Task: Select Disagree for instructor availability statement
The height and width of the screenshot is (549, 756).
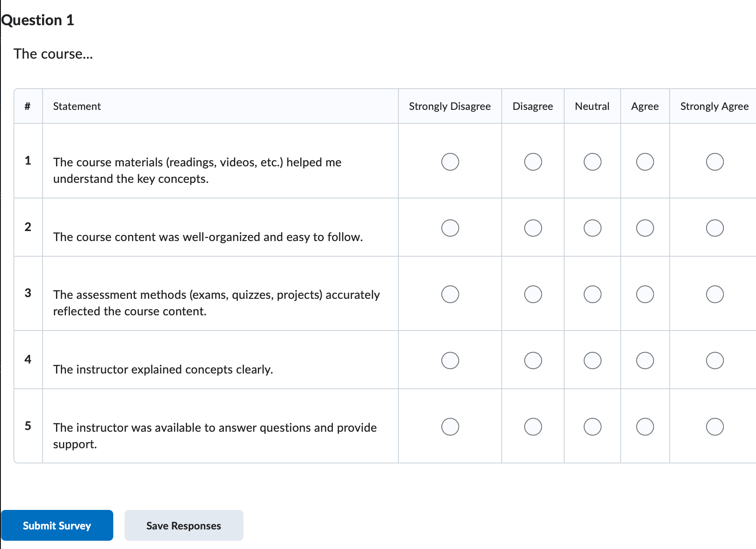Action: [532, 427]
